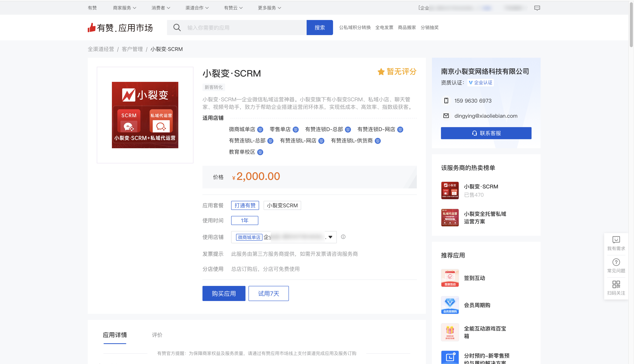634x364 pixels.
Task: Click the email envelope icon
Action: (x=446, y=116)
